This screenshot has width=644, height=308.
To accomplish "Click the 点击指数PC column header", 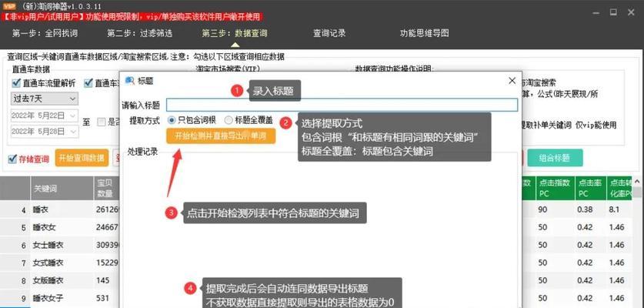I will click(x=555, y=189).
